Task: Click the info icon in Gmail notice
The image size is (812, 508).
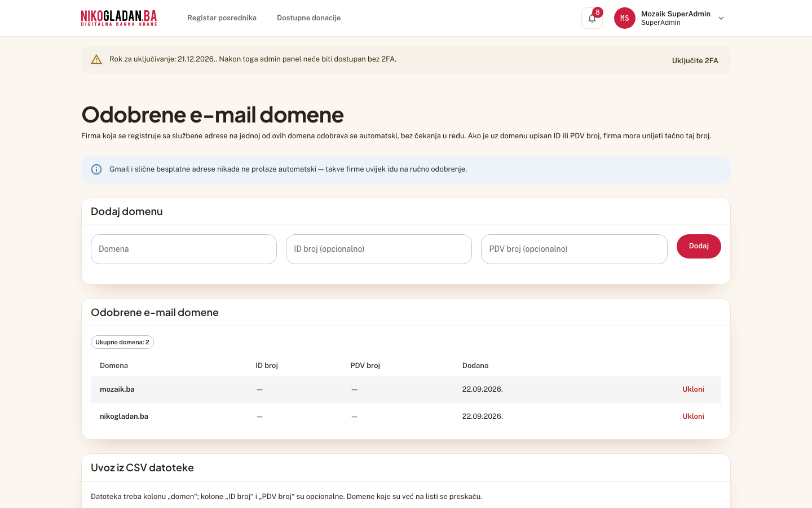Action: pyautogui.click(x=96, y=169)
